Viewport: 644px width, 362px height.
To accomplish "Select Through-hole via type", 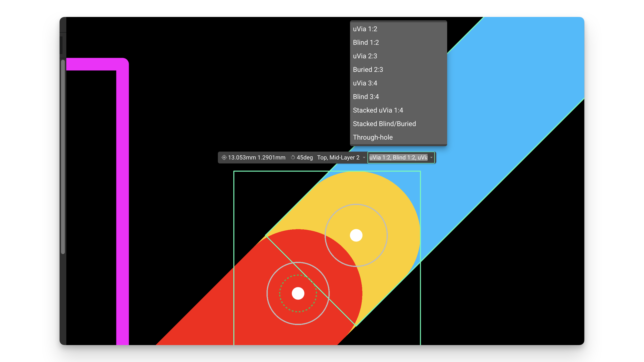I will (x=398, y=137).
